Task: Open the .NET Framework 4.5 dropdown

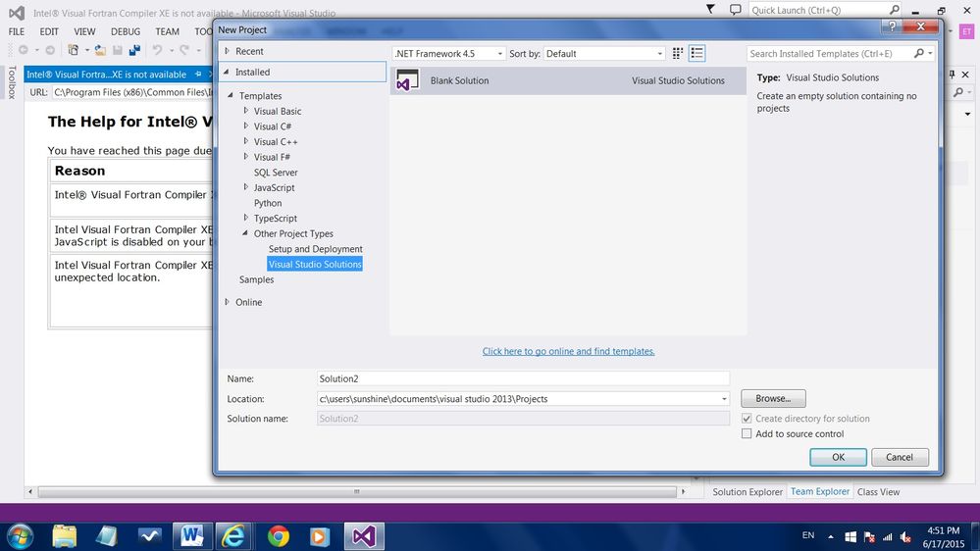Action: pos(448,54)
